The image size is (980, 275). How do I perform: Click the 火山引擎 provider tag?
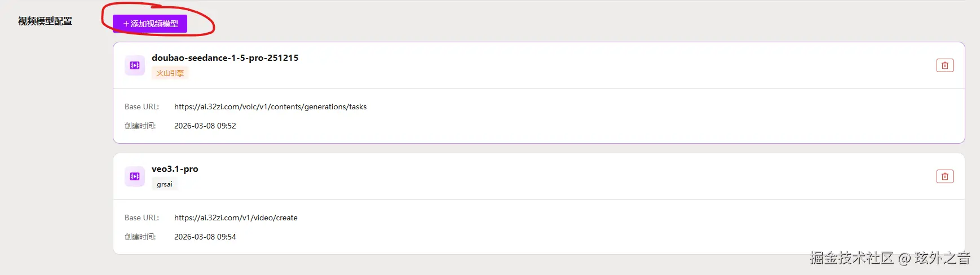click(x=170, y=73)
